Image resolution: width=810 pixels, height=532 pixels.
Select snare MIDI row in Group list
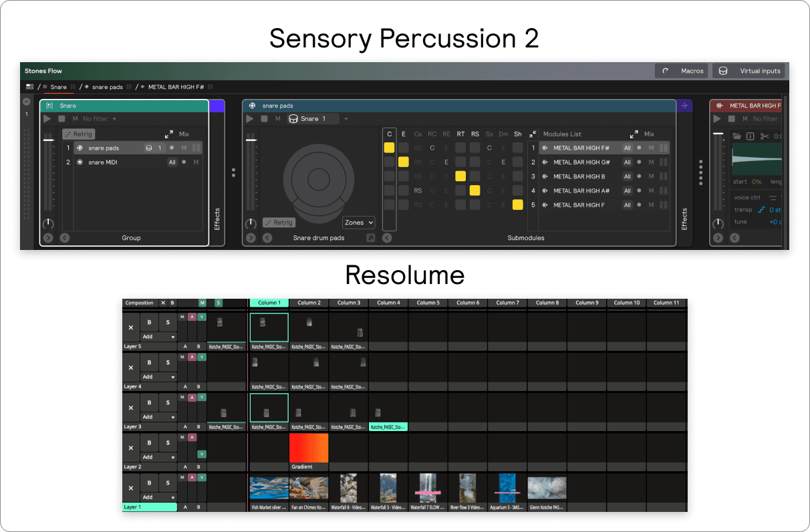(138, 162)
